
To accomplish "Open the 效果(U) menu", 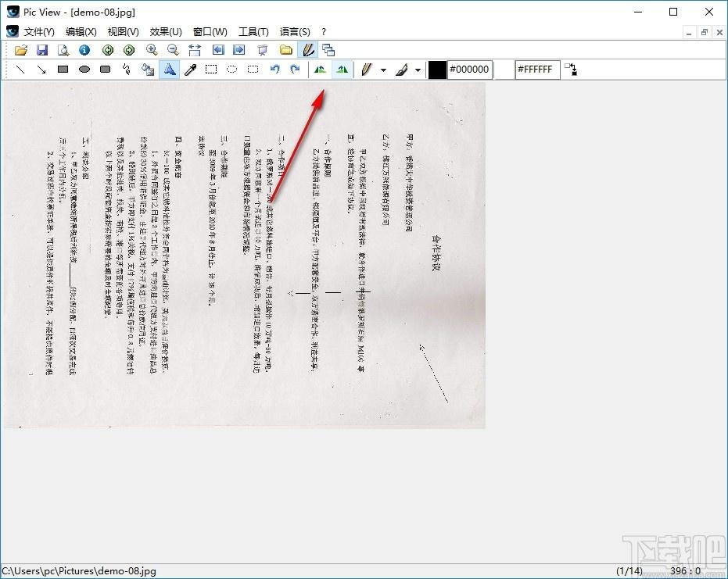I will (166, 31).
